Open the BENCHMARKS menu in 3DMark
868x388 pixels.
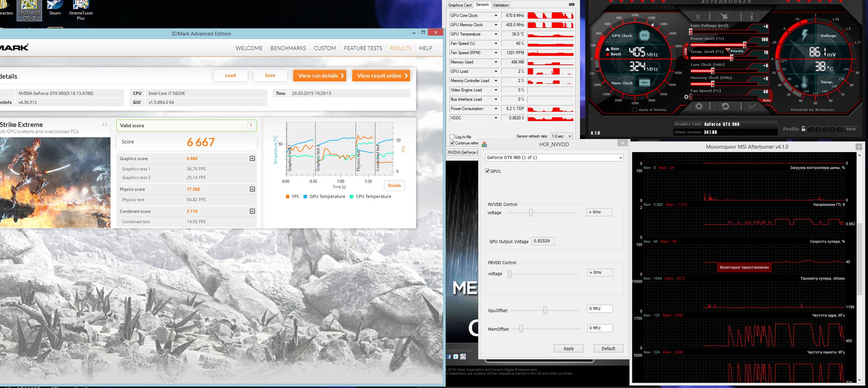[x=288, y=48]
